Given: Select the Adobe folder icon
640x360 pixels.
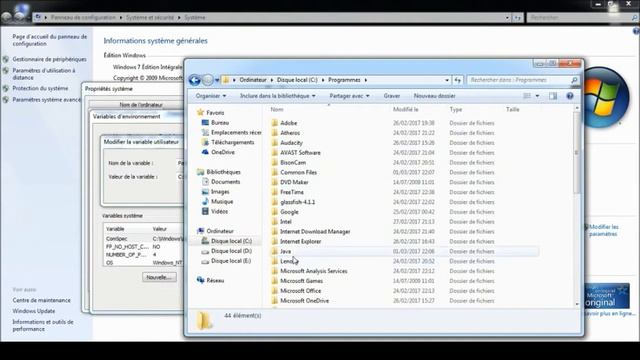Looking at the screenshot, I should coord(275,122).
